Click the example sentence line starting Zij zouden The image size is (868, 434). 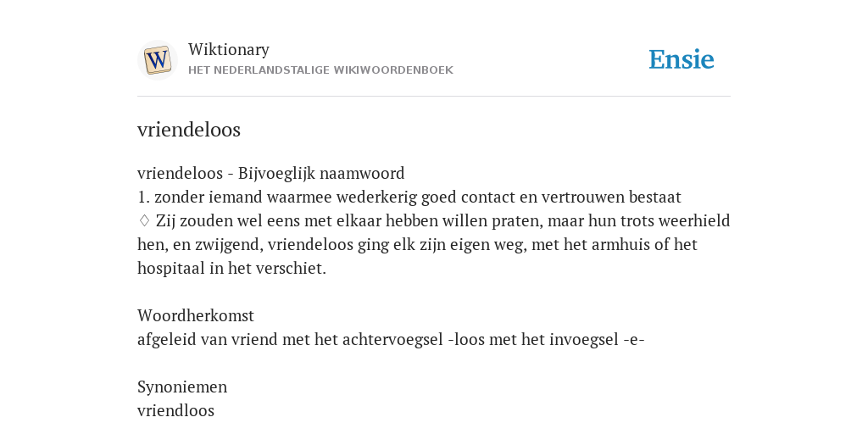pyautogui.click(x=433, y=221)
